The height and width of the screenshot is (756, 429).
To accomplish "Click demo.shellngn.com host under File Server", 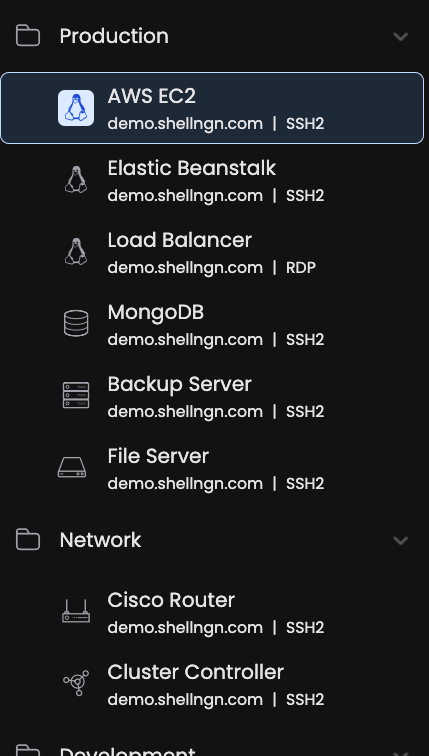I will [185, 484].
